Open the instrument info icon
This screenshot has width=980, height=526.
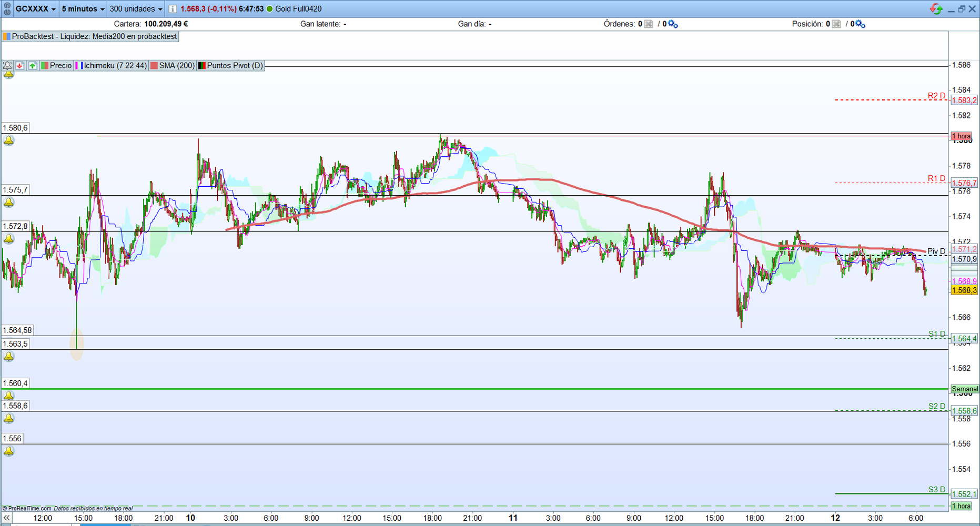tap(173, 9)
